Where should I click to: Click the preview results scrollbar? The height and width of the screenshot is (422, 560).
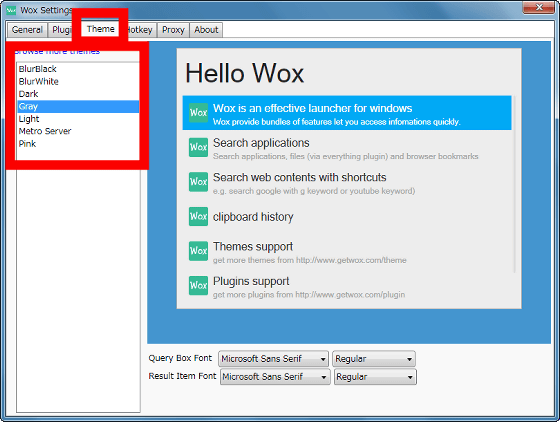click(514, 184)
